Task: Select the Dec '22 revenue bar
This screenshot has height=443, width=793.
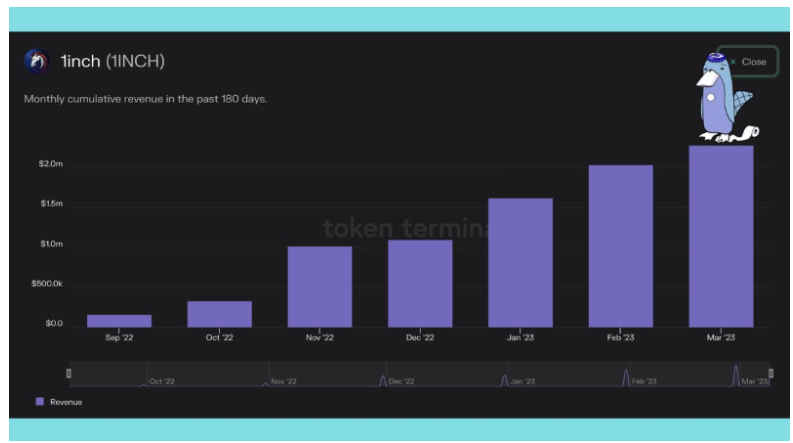Action: pyautogui.click(x=420, y=284)
